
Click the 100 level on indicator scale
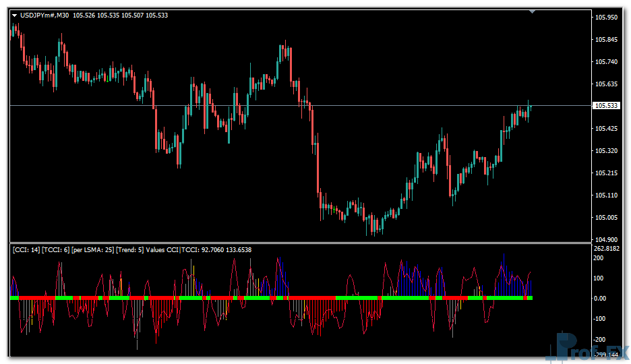599,278
